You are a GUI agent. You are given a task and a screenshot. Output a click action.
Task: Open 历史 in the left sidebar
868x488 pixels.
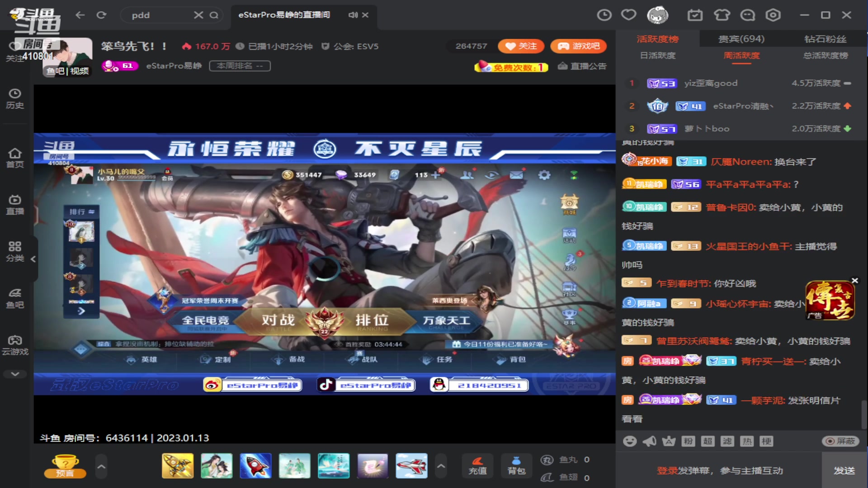(15, 99)
